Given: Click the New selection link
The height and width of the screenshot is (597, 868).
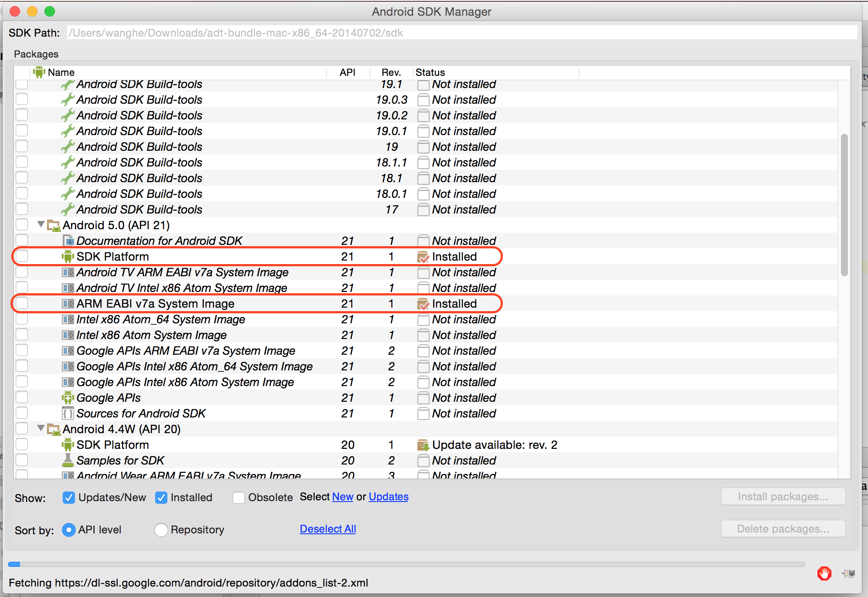Looking at the screenshot, I should 342,497.
